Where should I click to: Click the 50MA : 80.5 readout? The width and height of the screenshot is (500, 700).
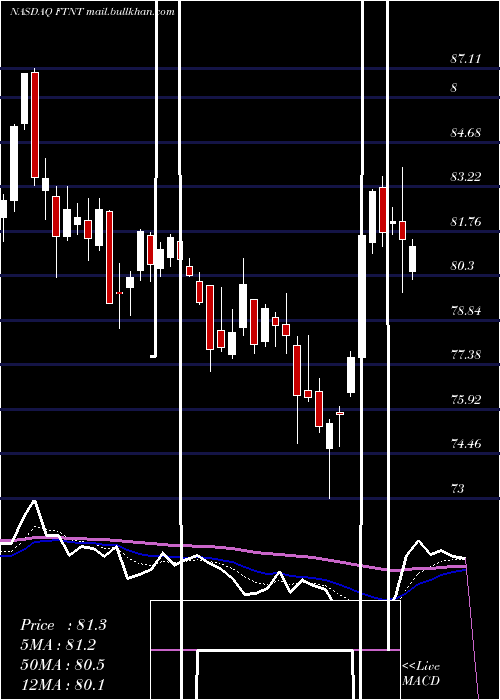(62, 664)
